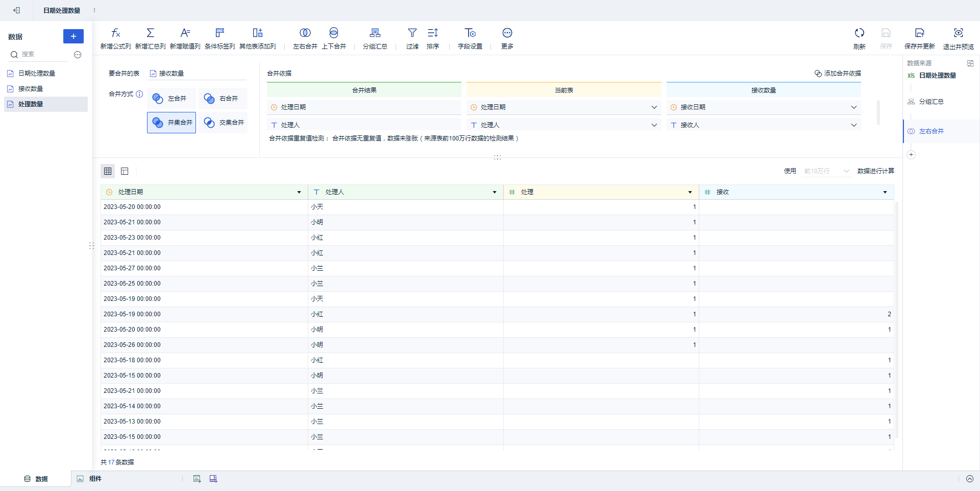Select 并集合并 merge method
The image size is (980, 491).
(171, 123)
